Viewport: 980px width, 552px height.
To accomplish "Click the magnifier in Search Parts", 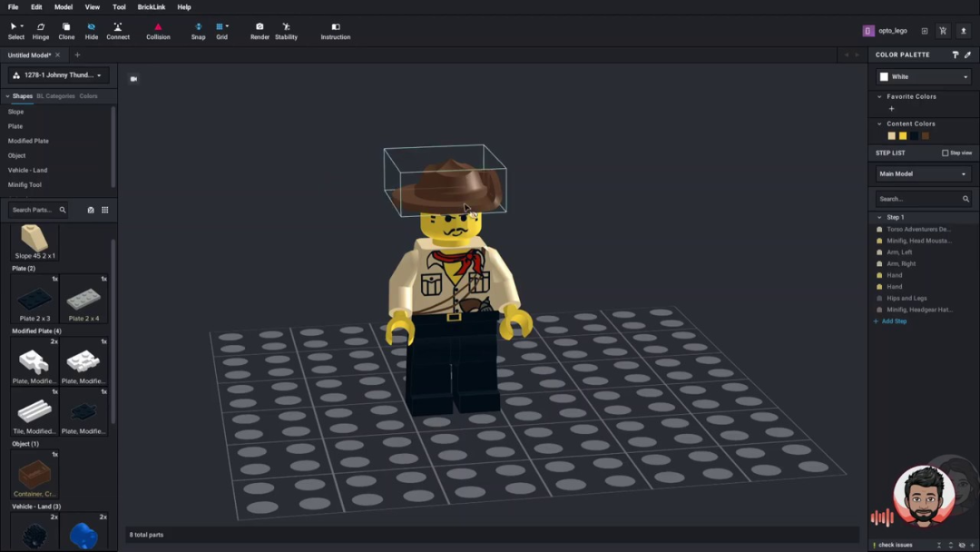I will 63,210.
